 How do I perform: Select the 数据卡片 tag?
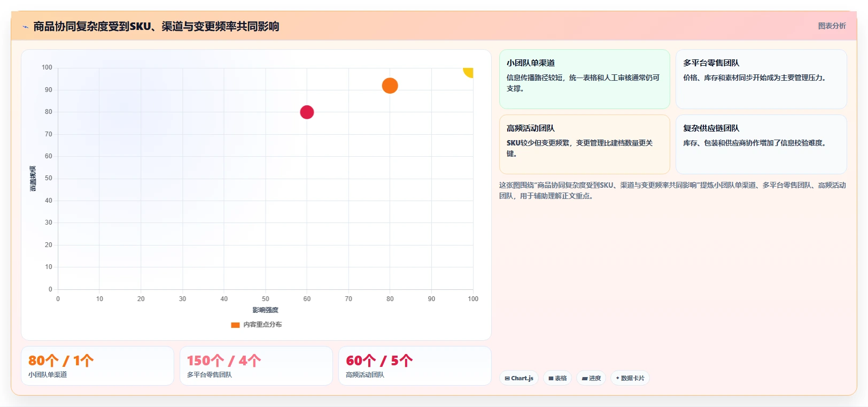[x=630, y=378]
